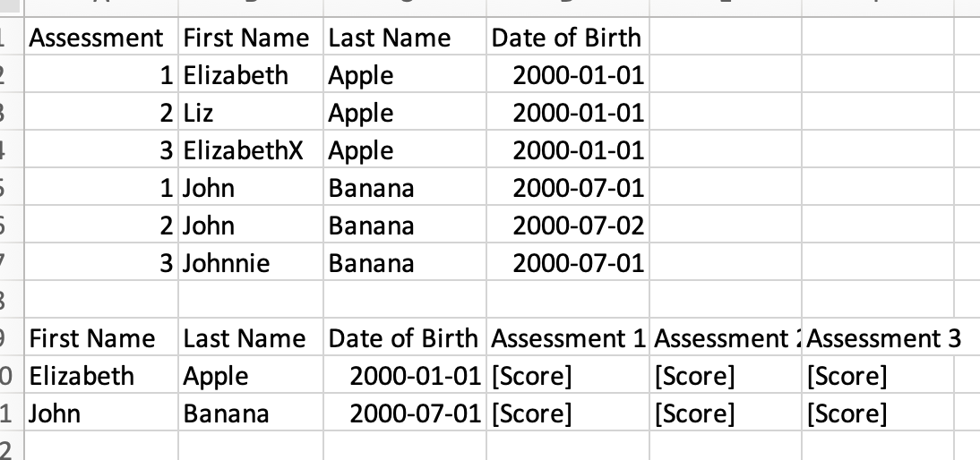The image size is (980, 460).
Task: Select "Last Name" header in the lower table
Action: pyautogui.click(x=245, y=338)
